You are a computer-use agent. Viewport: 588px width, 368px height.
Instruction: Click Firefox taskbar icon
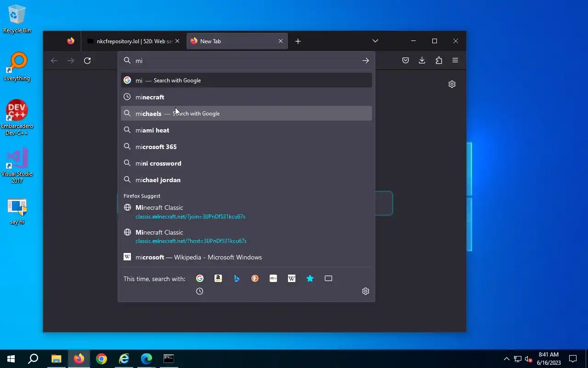[x=79, y=359]
